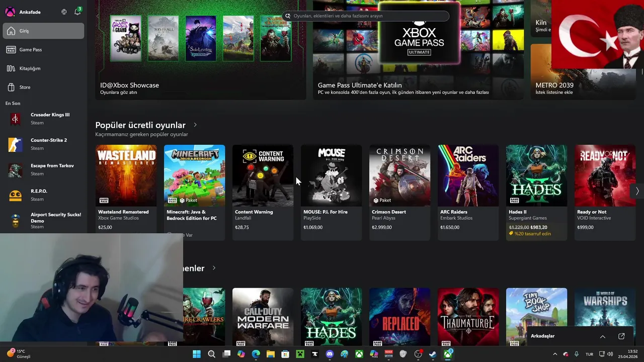Open Copilot from taskbar

point(241,354)
